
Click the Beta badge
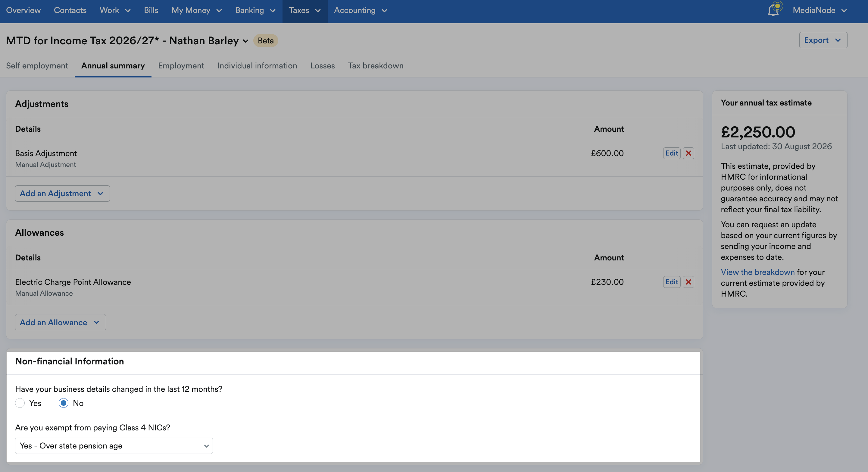(266, 40)
